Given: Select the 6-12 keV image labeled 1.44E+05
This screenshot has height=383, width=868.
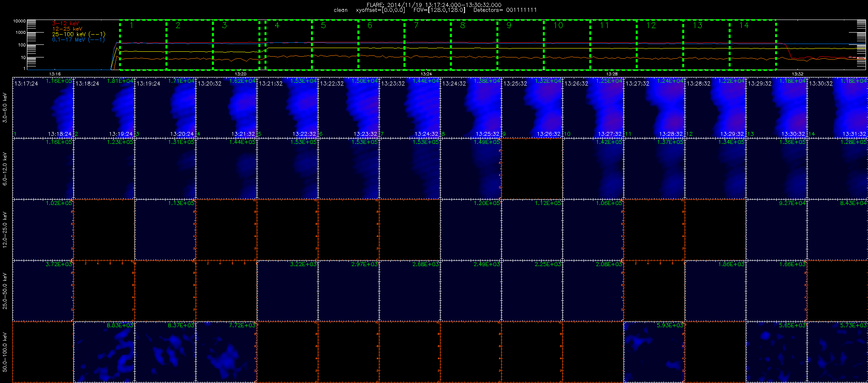Looking at the screenshot, I should (x=227, y=169).
